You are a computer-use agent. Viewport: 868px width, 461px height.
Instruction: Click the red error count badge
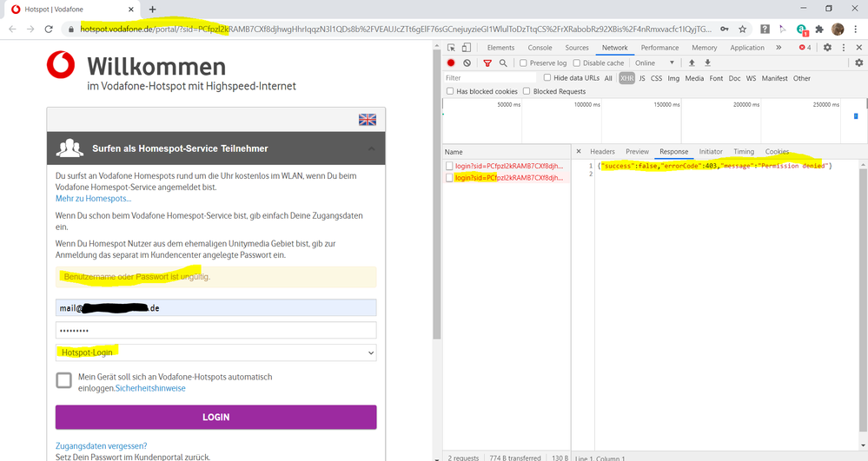pyautogui.click(x=805, y=48)
